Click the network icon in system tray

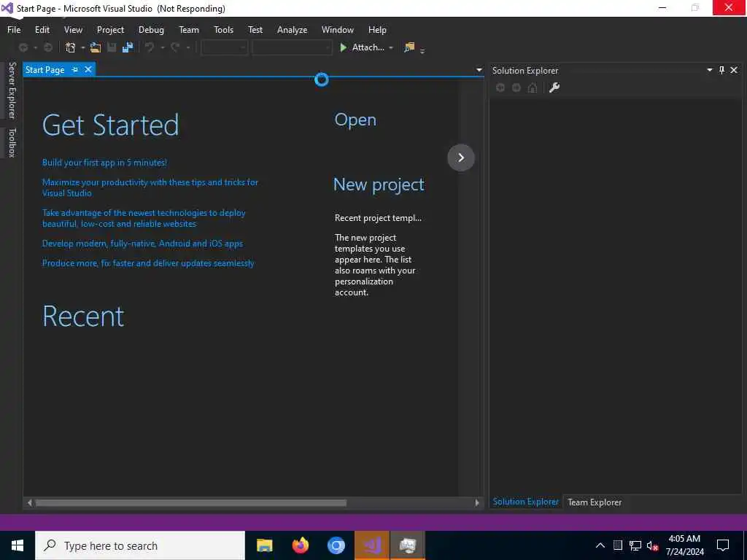[635, 545]
